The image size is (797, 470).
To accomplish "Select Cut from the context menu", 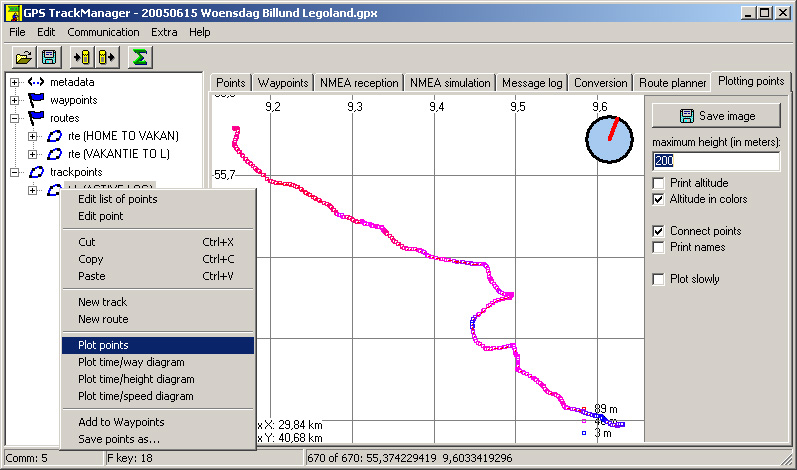I will pos(158,242).
